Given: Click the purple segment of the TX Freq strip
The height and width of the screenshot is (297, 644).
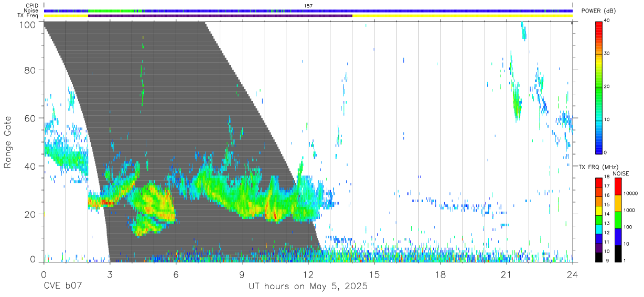Looking at the screenshot, I should [x=220, y=16].
